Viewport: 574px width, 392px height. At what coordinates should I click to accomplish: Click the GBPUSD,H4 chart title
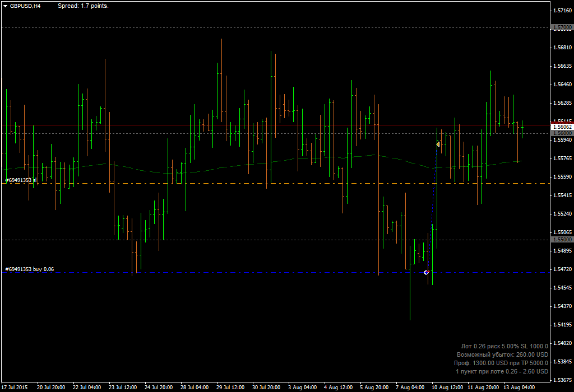(x=25, y=6)
